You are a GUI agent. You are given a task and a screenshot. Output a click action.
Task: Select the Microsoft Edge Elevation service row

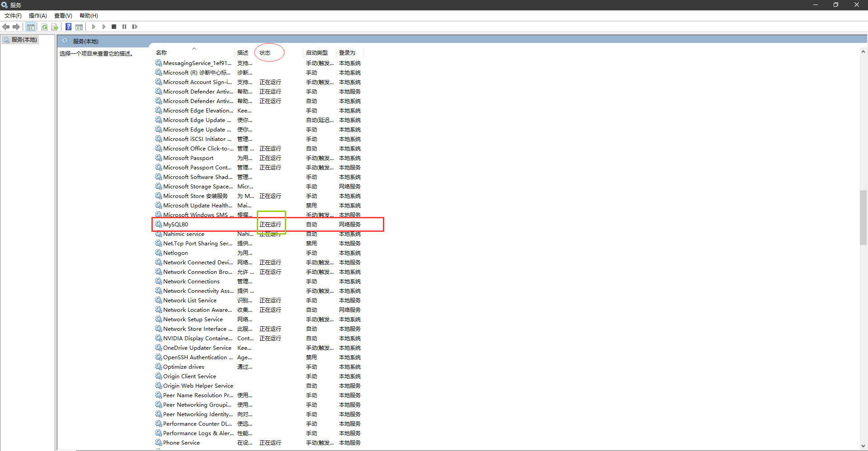[x=258, y=110]
